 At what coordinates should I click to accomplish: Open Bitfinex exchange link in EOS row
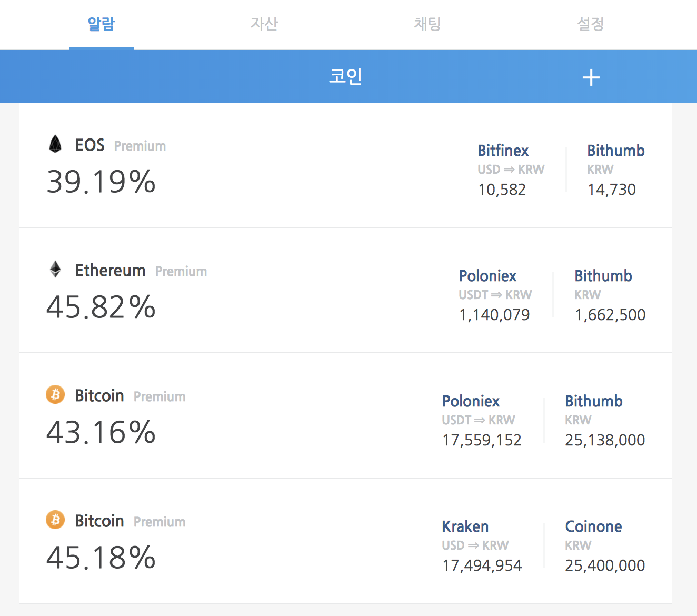pyautogui.click(x=503, y=151)
